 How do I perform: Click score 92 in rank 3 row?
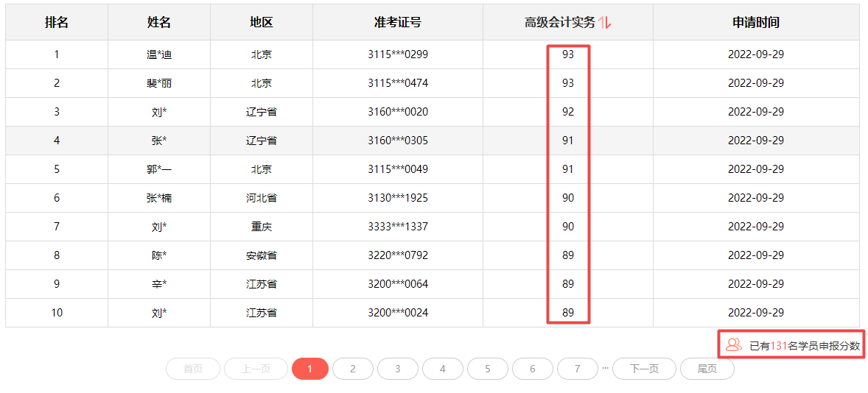[x=568, y=112]
